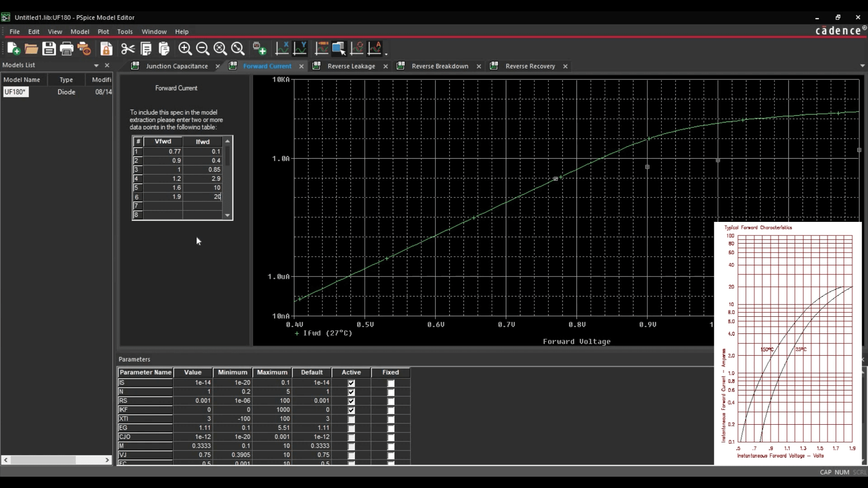This screenshot has height=488, width=868.
Task: Open the Model menu
Action: [x=80, y=32]
